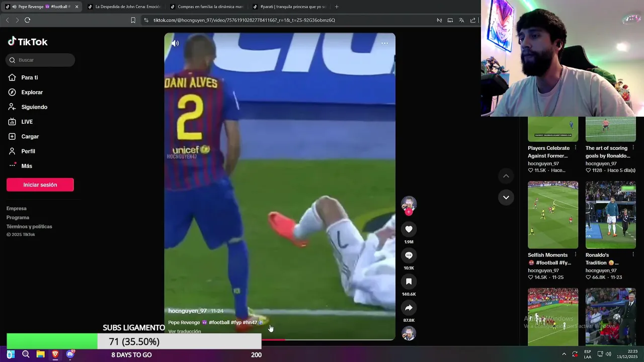Click the ESP LAA language indicator
Image resolution: width=644 pixels, height=362 pixels.
588,354
